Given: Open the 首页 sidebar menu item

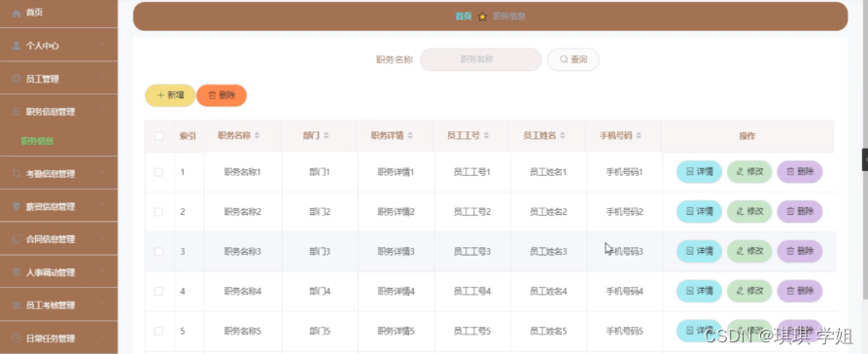Looking at the screenshot, I should click(x=58, y=14).
